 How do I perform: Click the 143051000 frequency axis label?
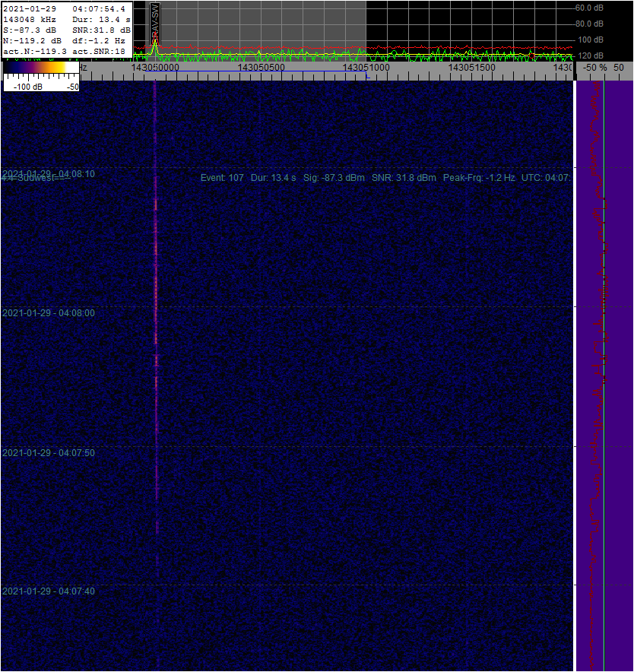366,68
